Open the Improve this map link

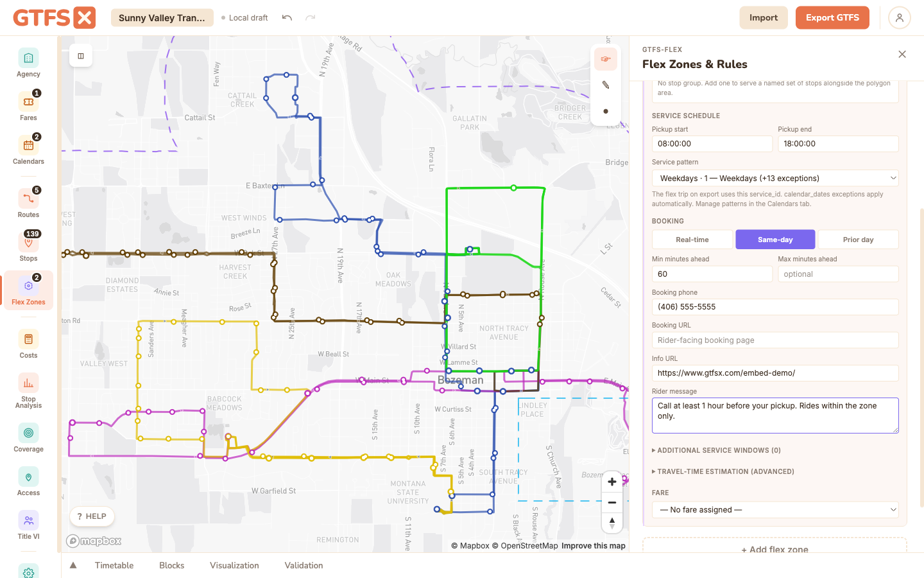coord(593,546)
